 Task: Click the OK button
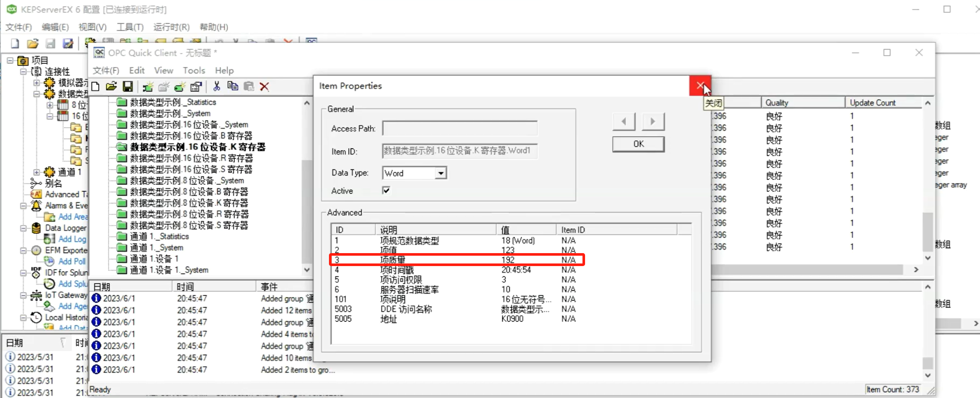(638, 144)
